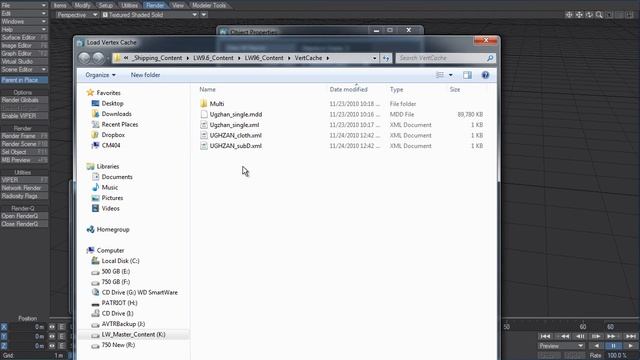Click the viewport zoom magnifier icon
Screen dimensions: 640x360
599,15
